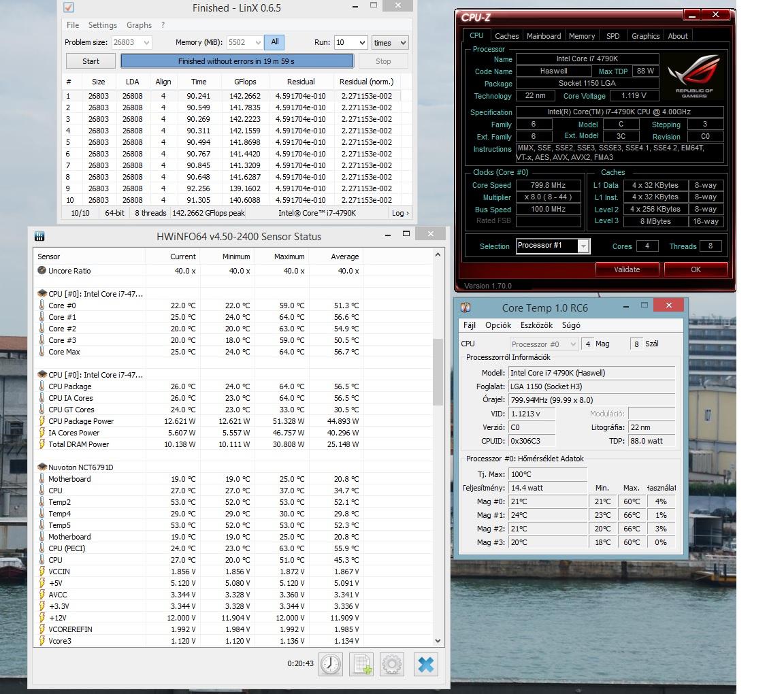Click the Start button in LinX
The height and width of the screenshot is (694, 784).
point(91,61)
